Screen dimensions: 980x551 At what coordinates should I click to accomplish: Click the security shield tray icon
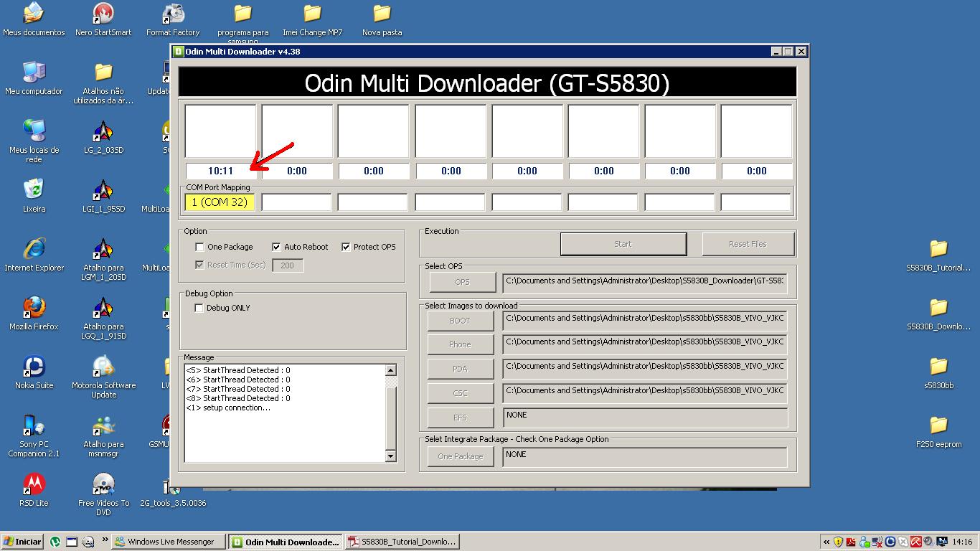838,542
